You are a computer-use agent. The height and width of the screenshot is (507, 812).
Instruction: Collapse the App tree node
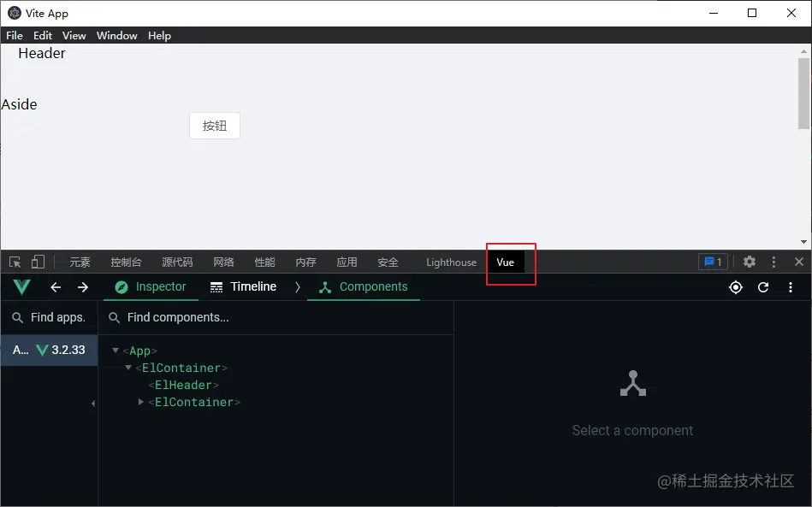116,351
